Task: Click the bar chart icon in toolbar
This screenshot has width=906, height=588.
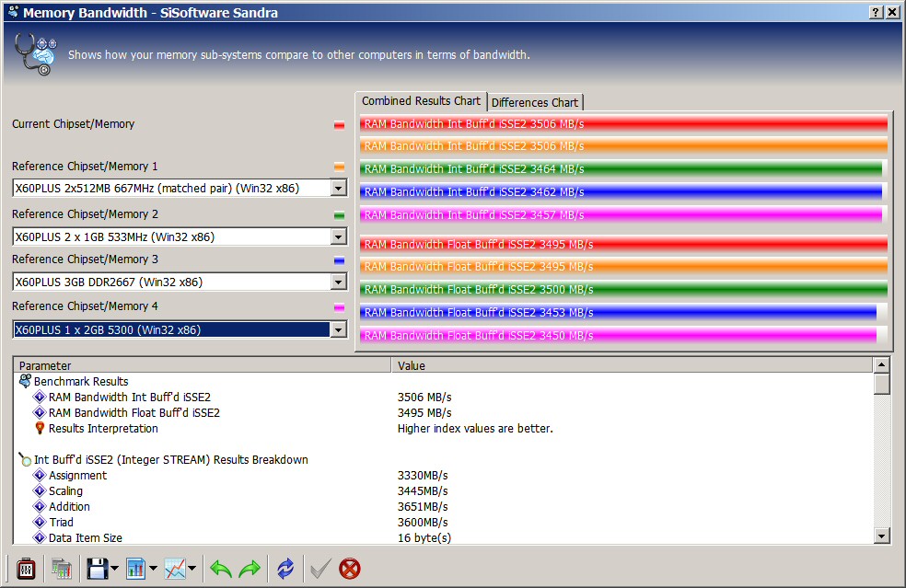Action: (x=135, y=569)
